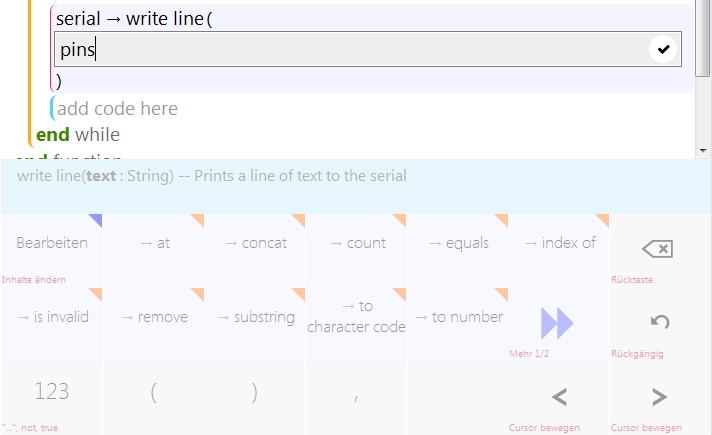Move cursor left with the < key

point(559,398)
